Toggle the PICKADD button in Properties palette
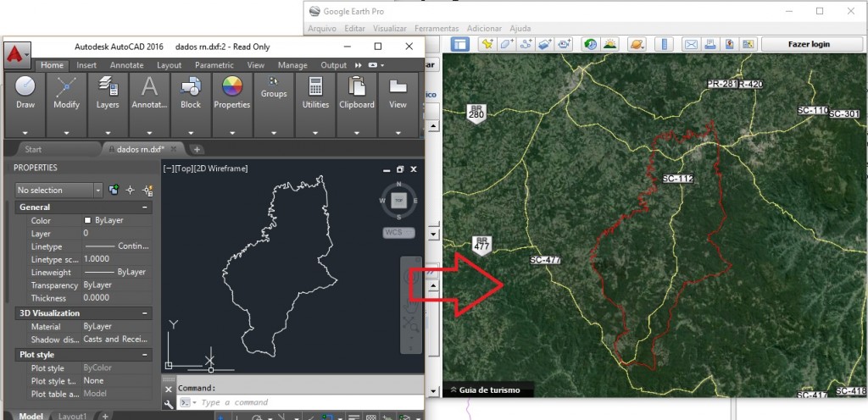The image size is (868, 420). click(x=114, y=190)
